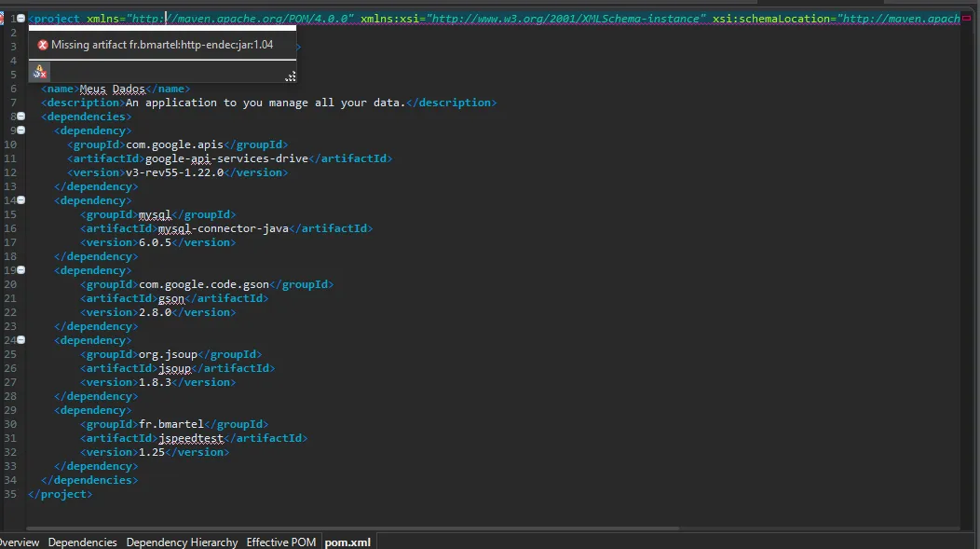
Task: Click the red error icon in the tooltip
Action: pyautogui.click(x=43, y=45)
